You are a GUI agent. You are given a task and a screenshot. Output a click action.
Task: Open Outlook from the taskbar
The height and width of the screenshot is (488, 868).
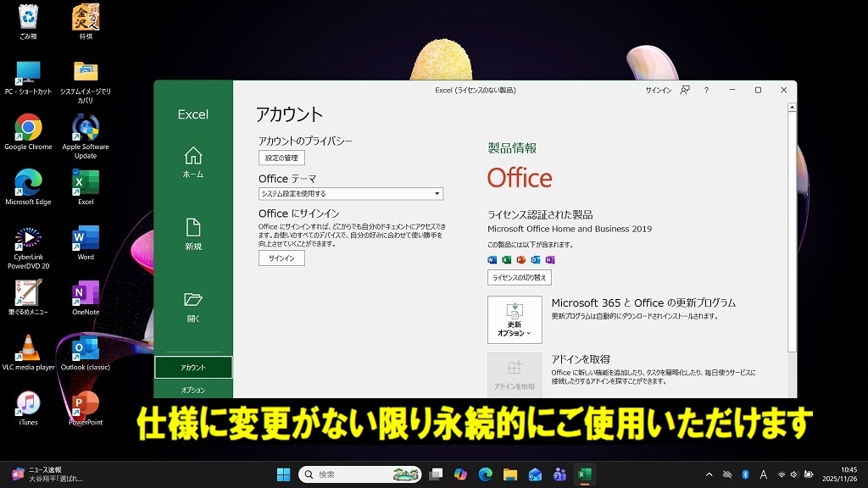[x=535, y=474]
